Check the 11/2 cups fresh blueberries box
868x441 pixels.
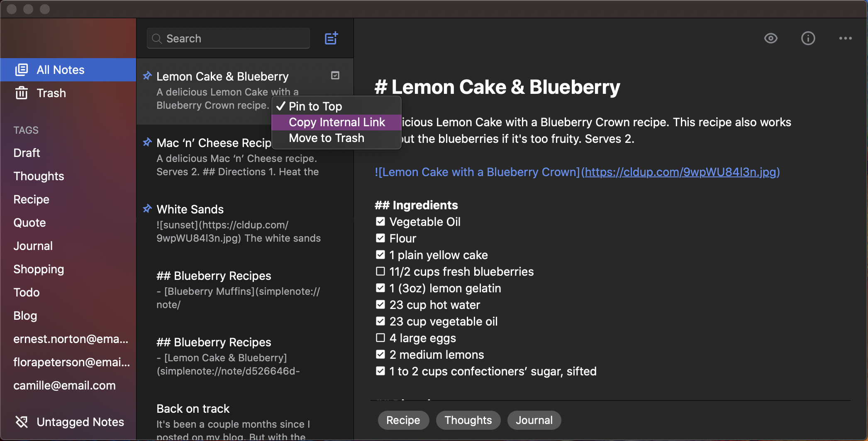click(x=380, y=272)
